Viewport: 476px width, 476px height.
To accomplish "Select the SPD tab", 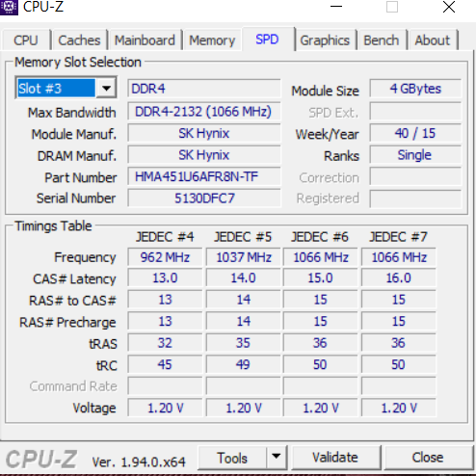I will [x=267, y=40].
